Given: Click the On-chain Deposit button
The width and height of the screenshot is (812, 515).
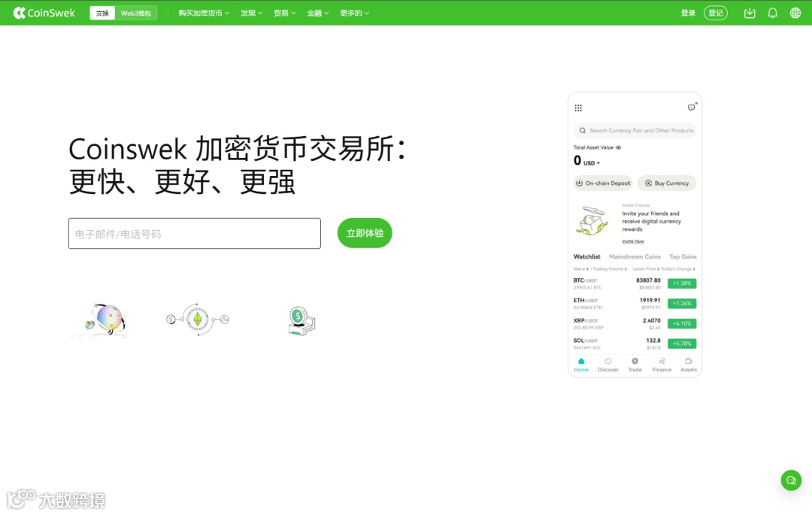Looking at the screenshot, I should (603, 183).
